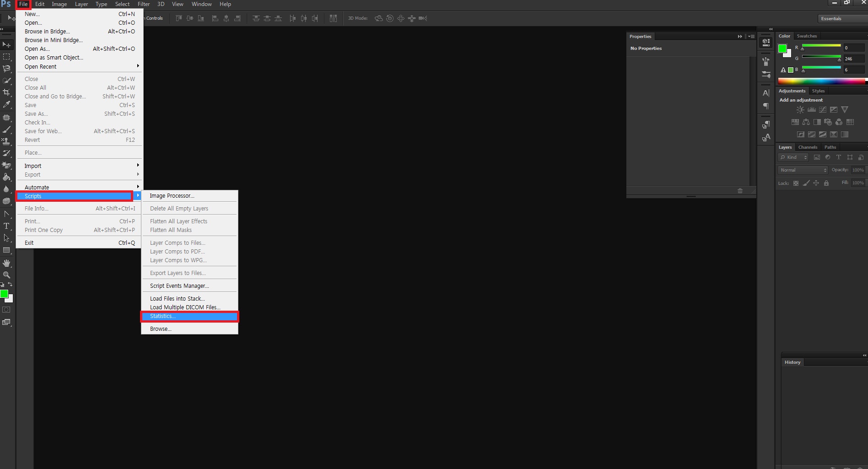Select the Quick Selection tool
Viewport: 868px width, 469px height.
pos(6,81)
